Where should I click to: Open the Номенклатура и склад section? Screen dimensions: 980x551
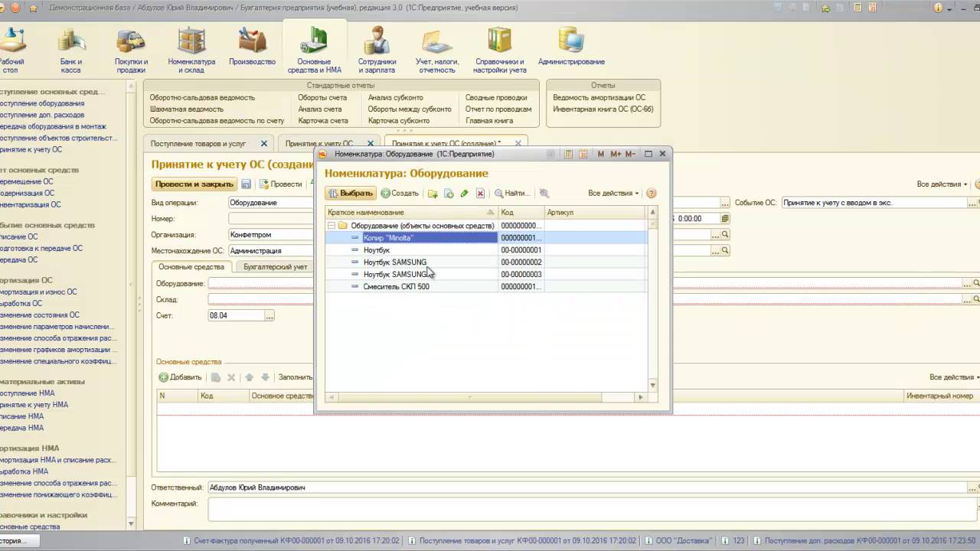191,51
